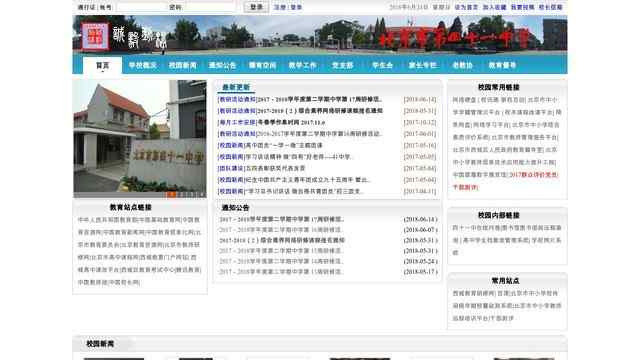Click 设为首页 in the top bar
The image size is (640, 360).
(x=466, y=7)
